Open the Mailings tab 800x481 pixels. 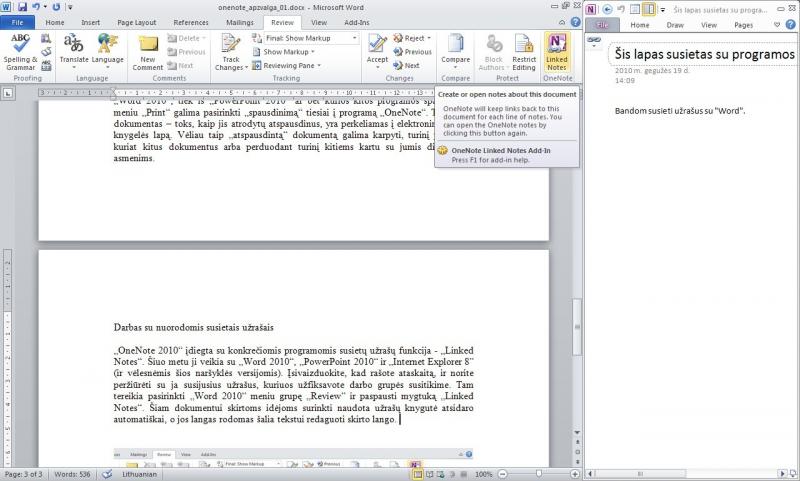pyautogui.click(x=239, y=22)
